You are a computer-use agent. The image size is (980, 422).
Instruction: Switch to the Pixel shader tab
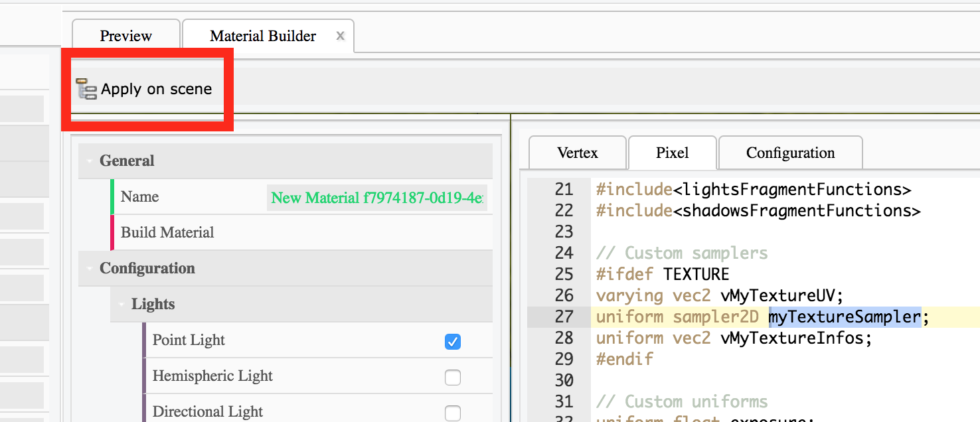(672, 153)
